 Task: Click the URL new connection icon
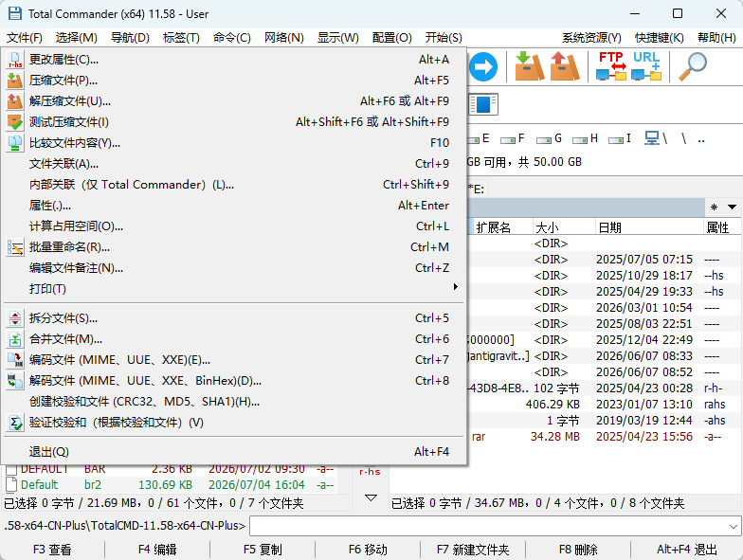coord(646,66)
